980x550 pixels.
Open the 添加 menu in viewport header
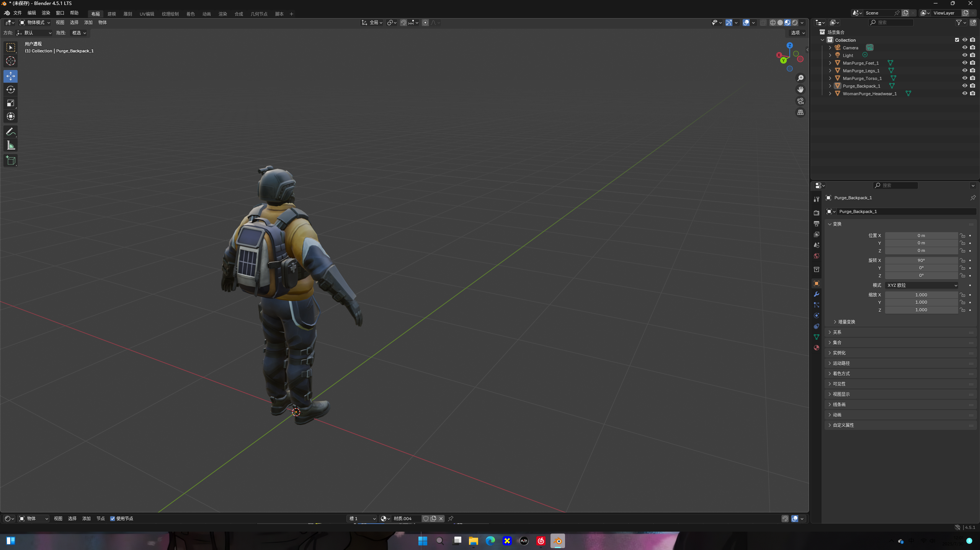pyautogui.click(x=88, y=23)
